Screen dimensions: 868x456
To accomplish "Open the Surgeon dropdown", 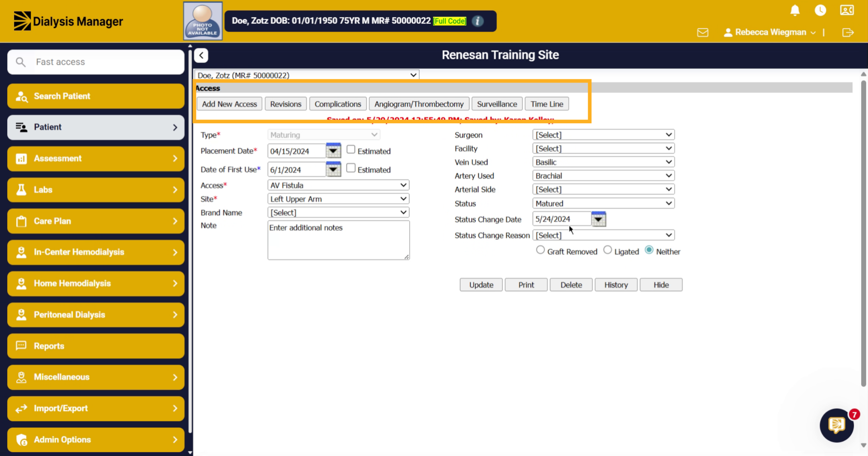I will pyautogui.click(x=603, y=134).
